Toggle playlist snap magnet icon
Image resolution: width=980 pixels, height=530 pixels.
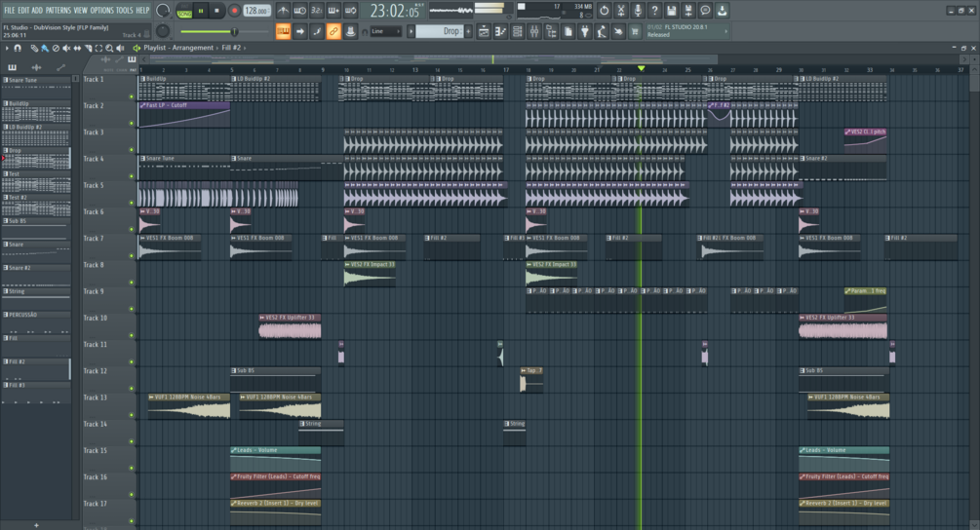tap(18, 48)
